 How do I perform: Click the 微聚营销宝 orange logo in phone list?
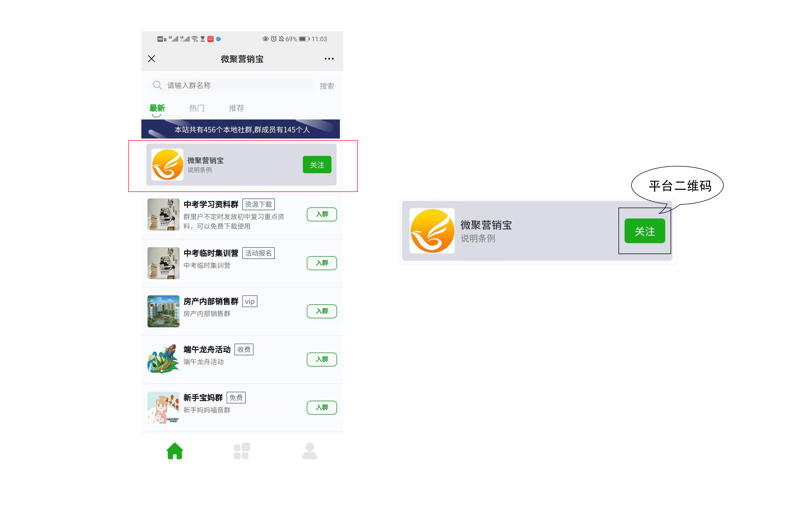click(167, 165)
